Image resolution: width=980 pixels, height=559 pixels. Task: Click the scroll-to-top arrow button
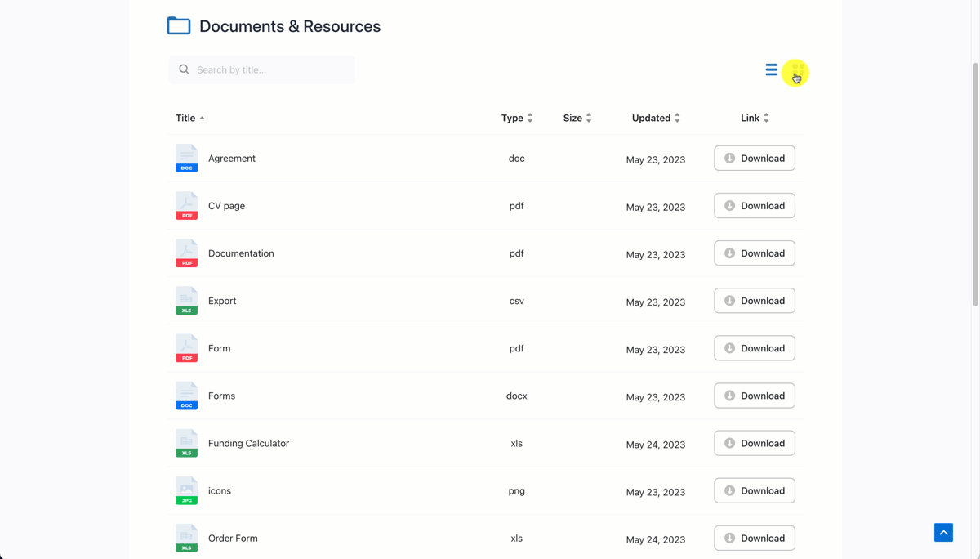coord(943,532)
